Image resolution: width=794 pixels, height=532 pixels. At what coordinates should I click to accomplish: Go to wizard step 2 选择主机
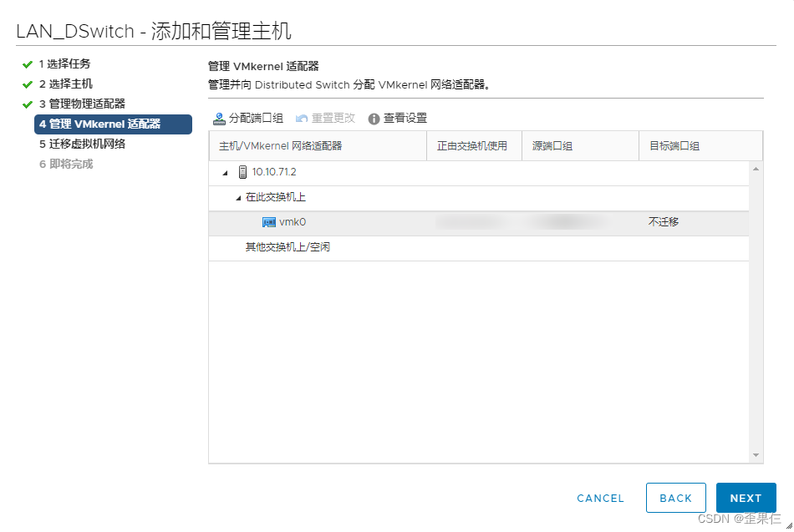(66, 84)
